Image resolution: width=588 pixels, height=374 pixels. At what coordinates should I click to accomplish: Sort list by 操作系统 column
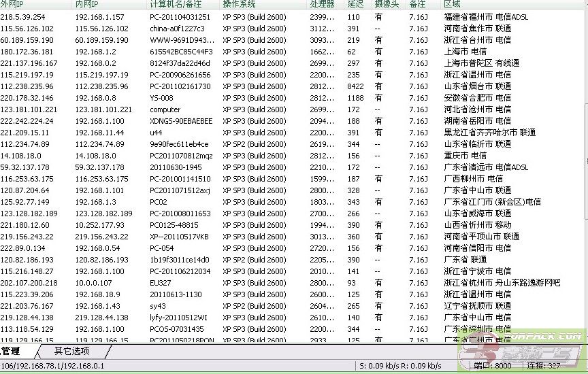239,4
